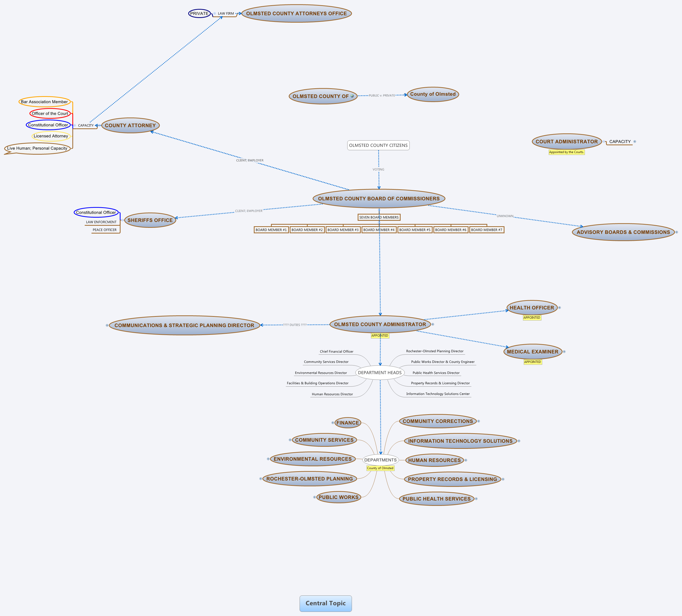This screenshot has width=682, height=616.
Task: Expand the CAPACITY subtopic beside COURT ADMINISTRATOR
Action: pos(635,142)
